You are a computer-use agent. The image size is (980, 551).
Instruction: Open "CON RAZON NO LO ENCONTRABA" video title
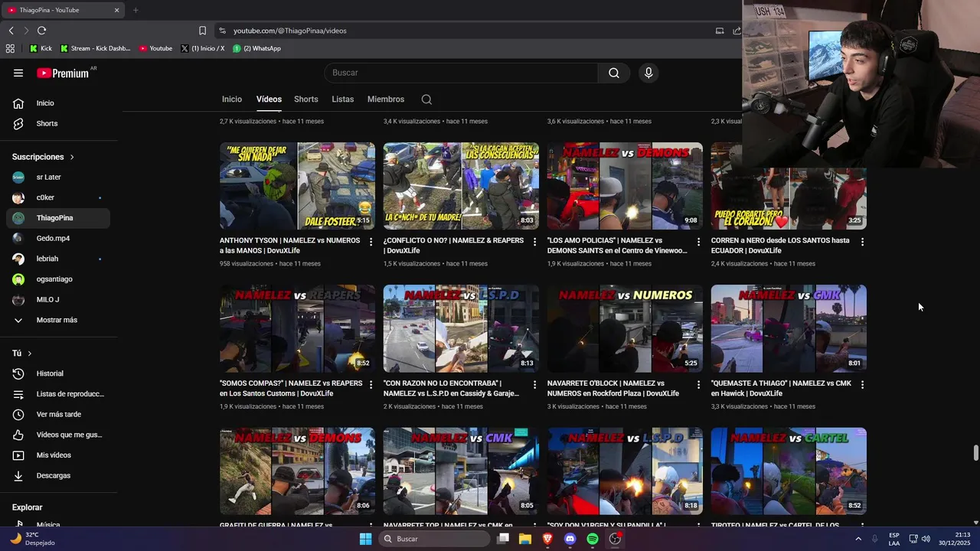(452, 389)
